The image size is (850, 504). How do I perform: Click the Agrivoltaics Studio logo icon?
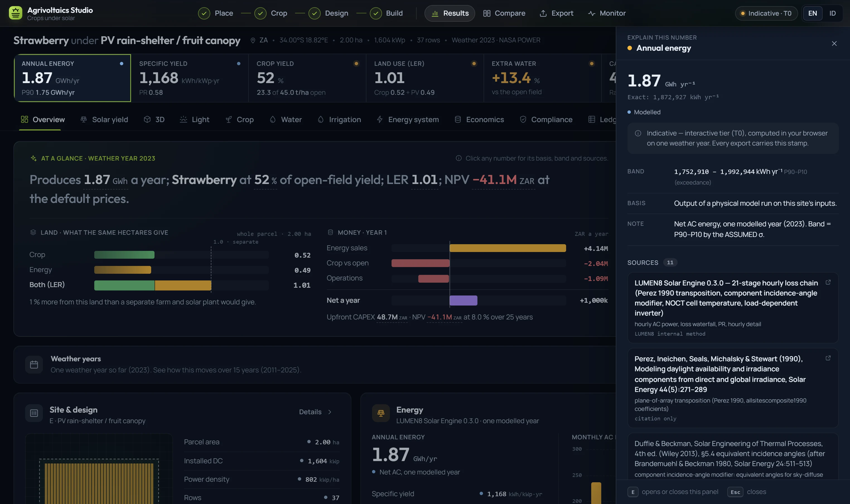click(16, 13)
